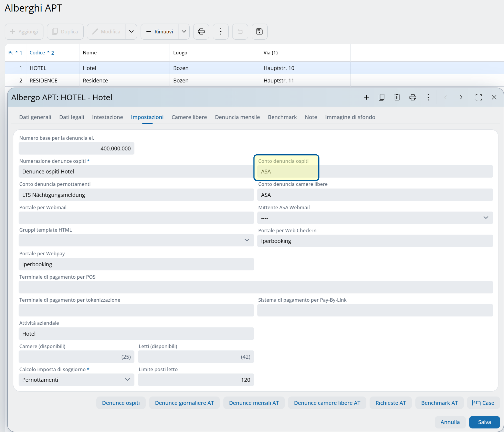This screenshot has height=432, width=504.
Task: Click Attività aziendale field
Action: click(x=136, y=333)
